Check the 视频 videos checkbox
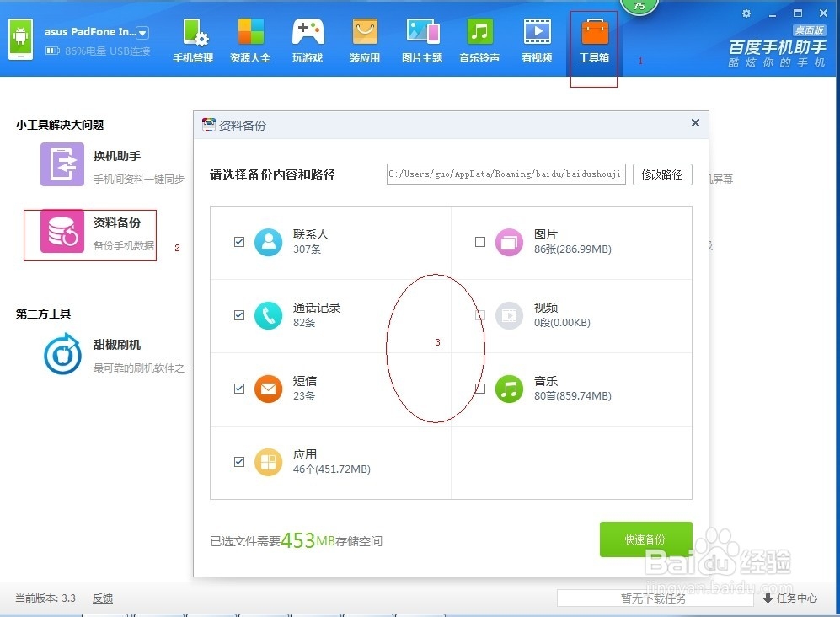 click(480, 315)
